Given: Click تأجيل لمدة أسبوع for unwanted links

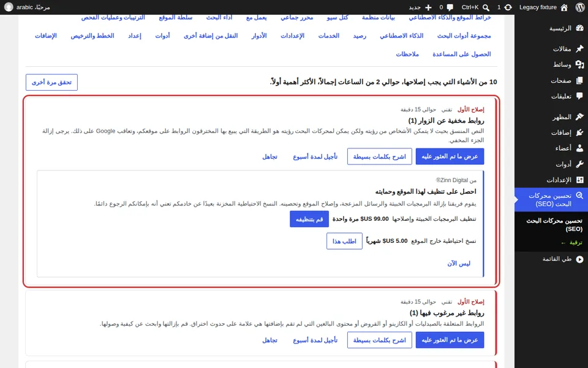Looking at the screenshot, I should [315, 340].
